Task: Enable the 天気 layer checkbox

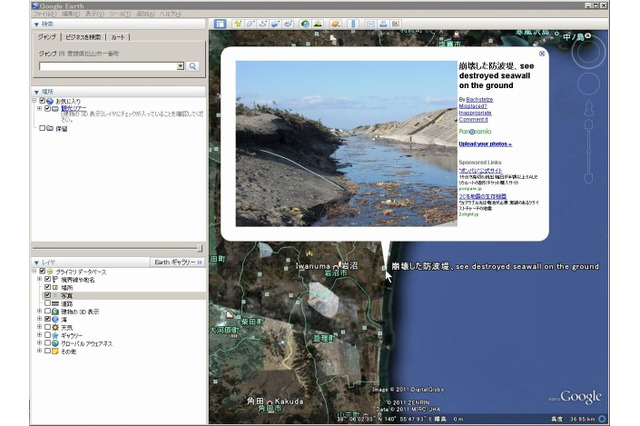Action: [47, 327]
